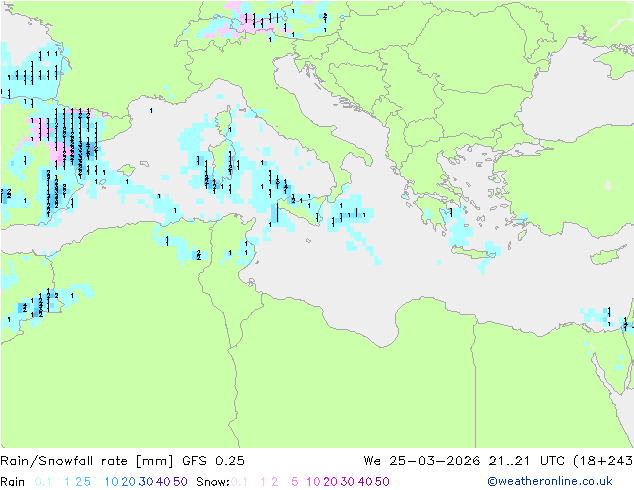Click the Rain legend value 0.1

43,482
